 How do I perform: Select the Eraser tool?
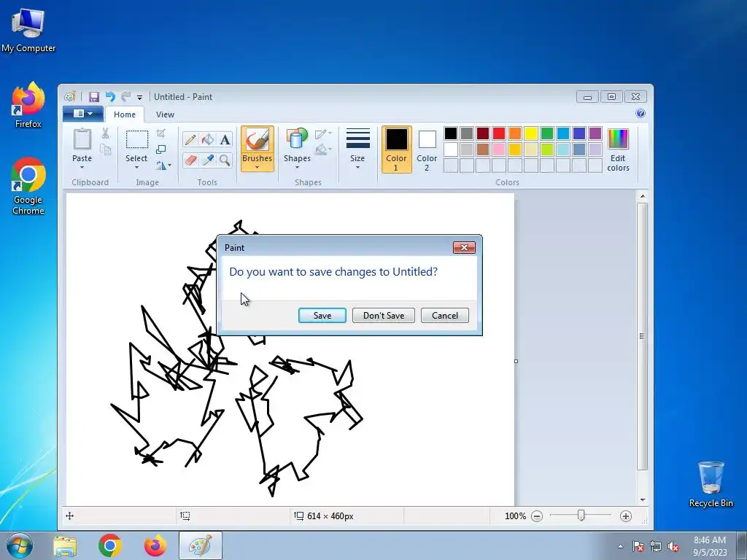tap(190, 160)
